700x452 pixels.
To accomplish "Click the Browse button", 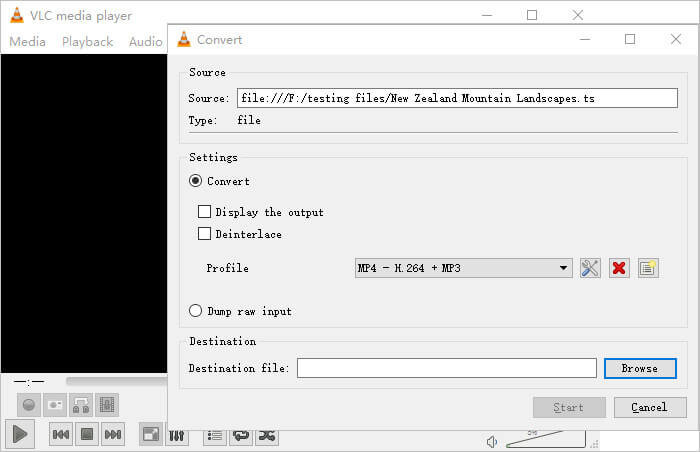I will click(640, 368).
